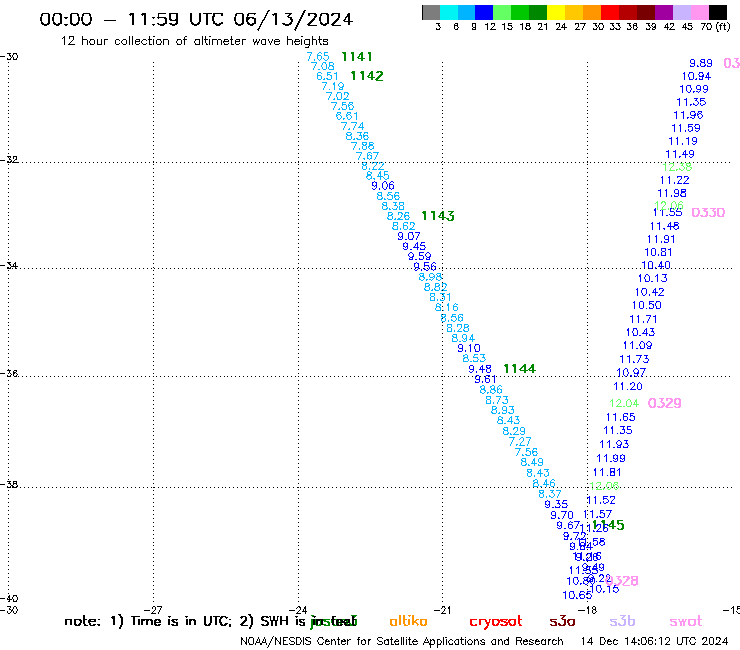740x650 pixels.
Task: Pick the pink swatch labeled 70 ft
Action: tap(700, 12)
